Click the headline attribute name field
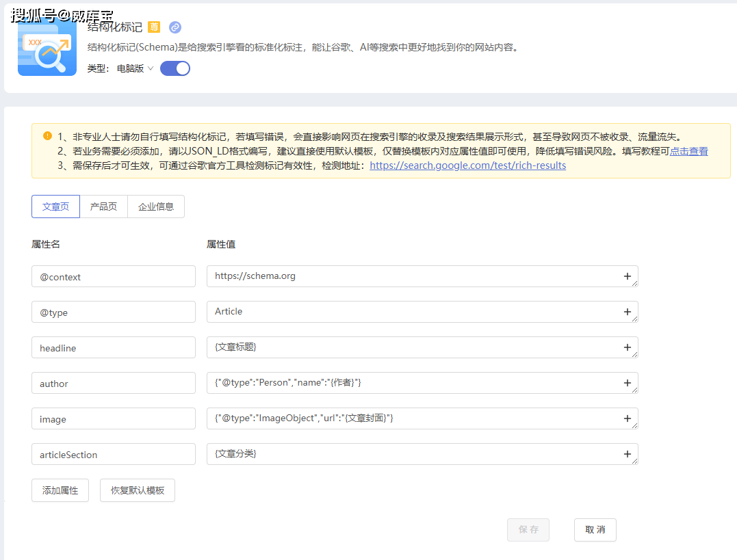737x560 pixels. [114, 347]
